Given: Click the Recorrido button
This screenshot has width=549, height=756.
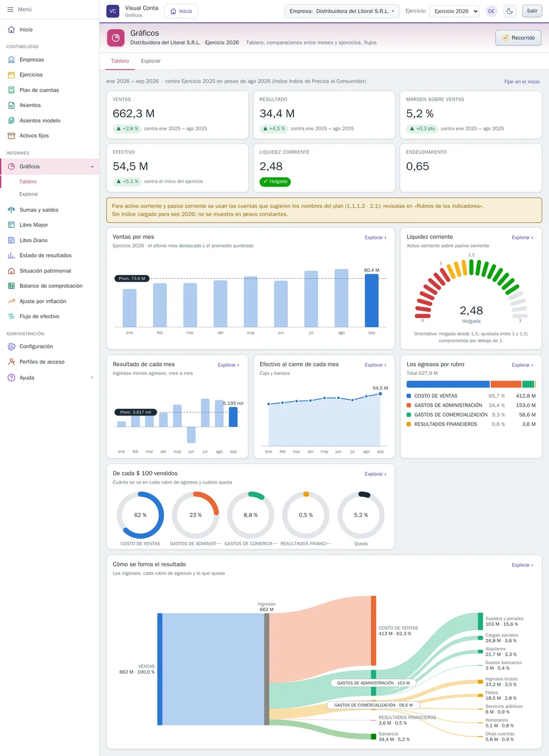Looking at the screenshot, I should coord(518,38).
